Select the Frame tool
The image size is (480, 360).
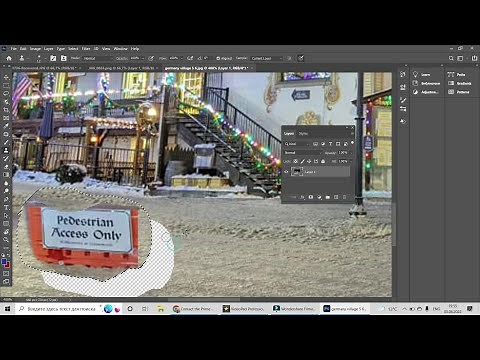click(6, 118)
